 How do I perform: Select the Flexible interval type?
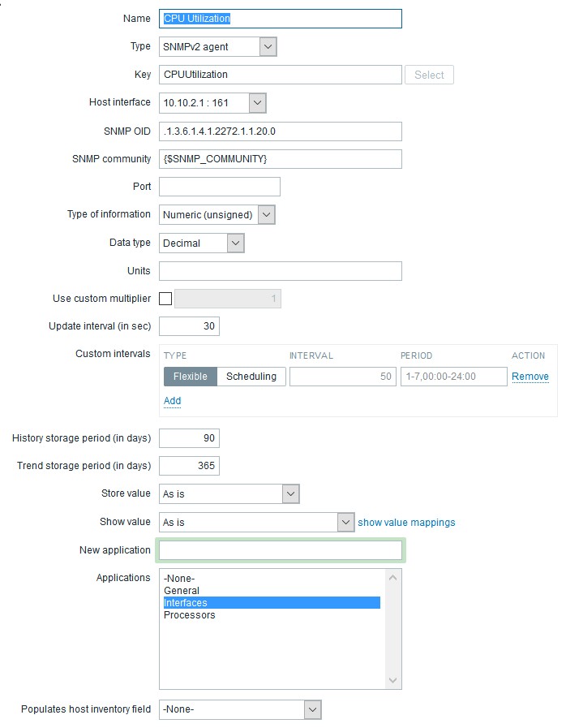(191, 377)
